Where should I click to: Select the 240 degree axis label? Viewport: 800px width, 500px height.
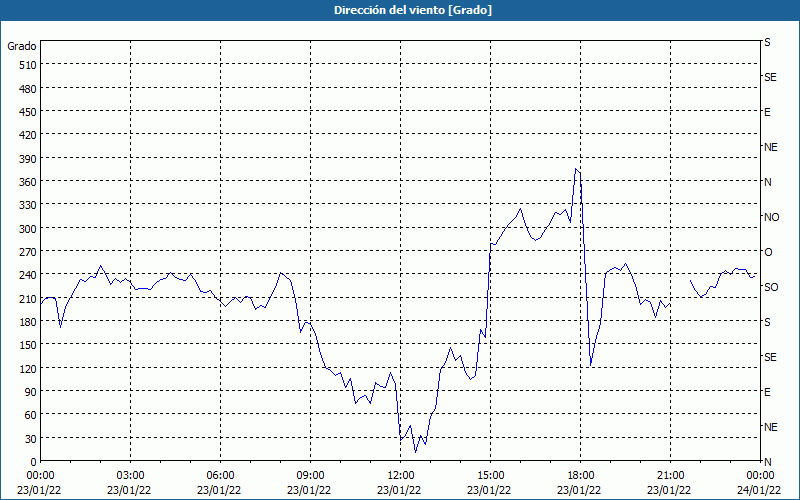[28, 275]
